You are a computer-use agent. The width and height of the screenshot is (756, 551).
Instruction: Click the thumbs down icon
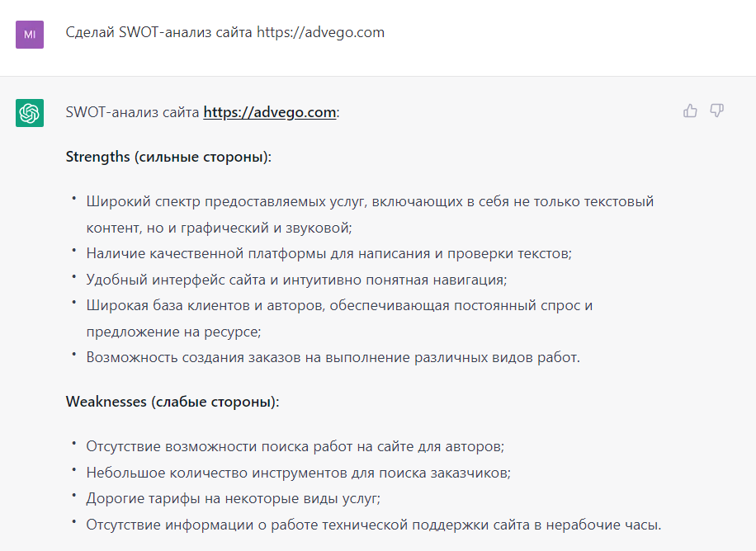(717, 111)
